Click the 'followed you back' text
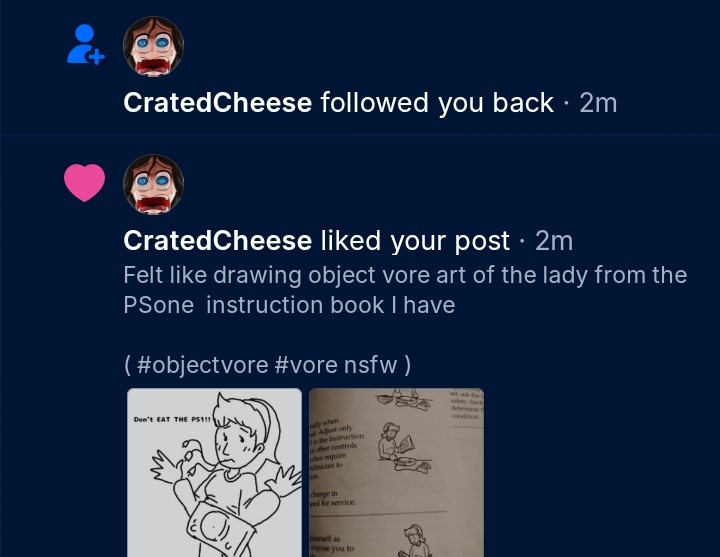 coord(437,103)
